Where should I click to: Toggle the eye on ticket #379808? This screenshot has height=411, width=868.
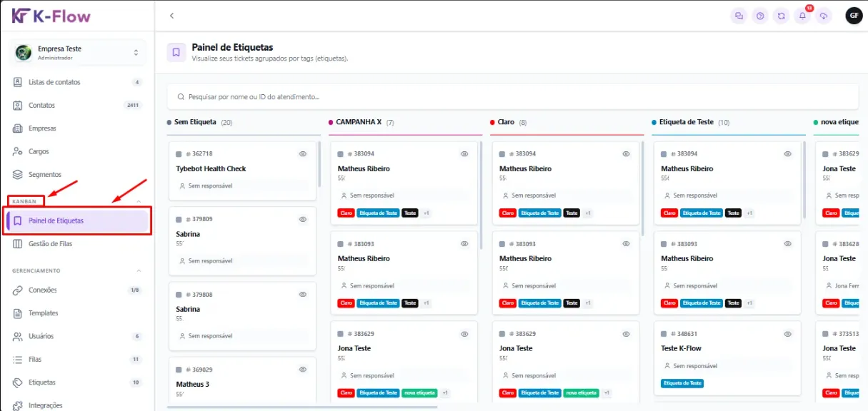(x=302, y=294)
